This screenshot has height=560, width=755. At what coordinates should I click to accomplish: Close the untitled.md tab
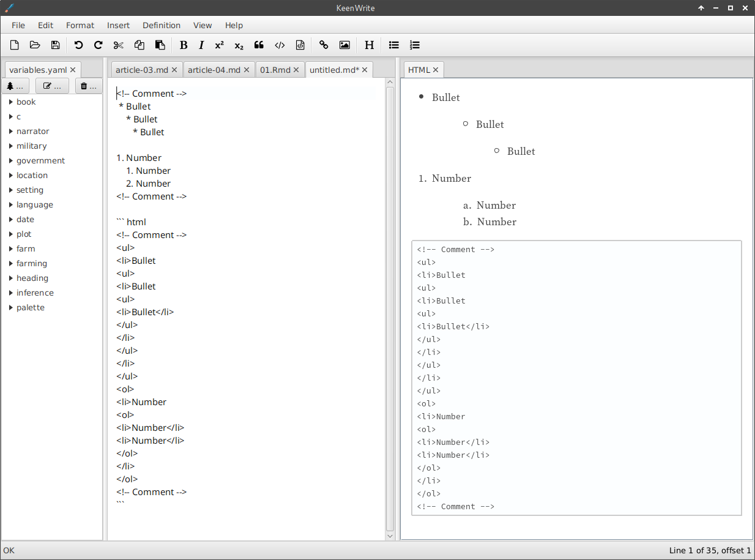click(x=365, y=70)
